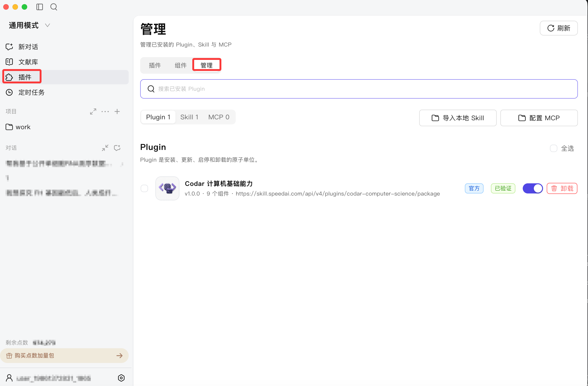Click the 刷新 refresh button
The image size is (588, 386).
click(x=558, y=28)
